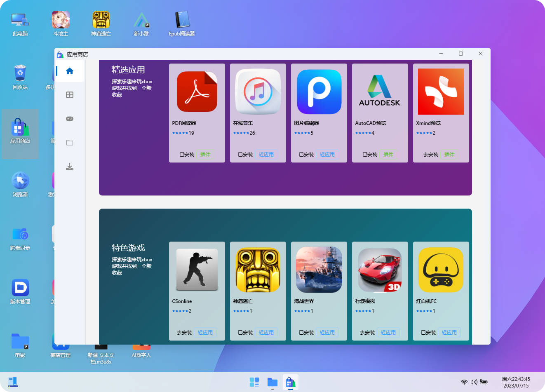The image size is (545, 392).
Task: Click AutoCAD预览 app title text
Action: click(x=371, y=123)
